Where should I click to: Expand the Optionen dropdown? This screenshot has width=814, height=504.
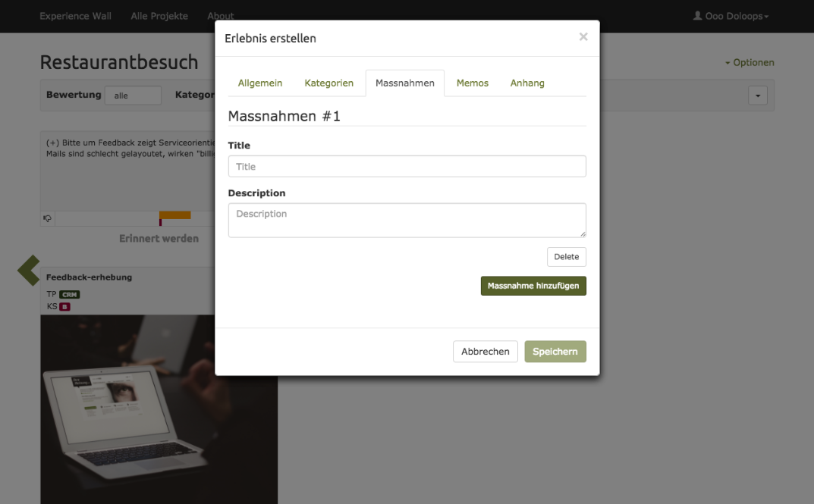750,63
